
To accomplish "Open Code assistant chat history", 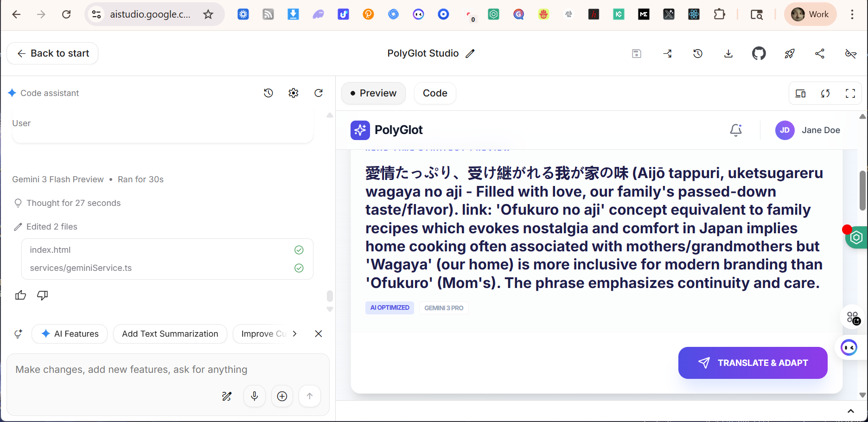I will click(268, 93).
